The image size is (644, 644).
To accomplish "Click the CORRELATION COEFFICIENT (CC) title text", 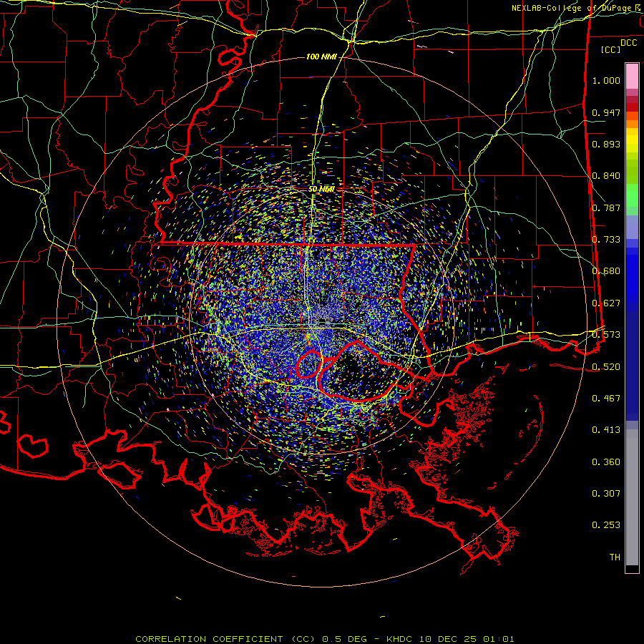I will (x=225, y=639).
